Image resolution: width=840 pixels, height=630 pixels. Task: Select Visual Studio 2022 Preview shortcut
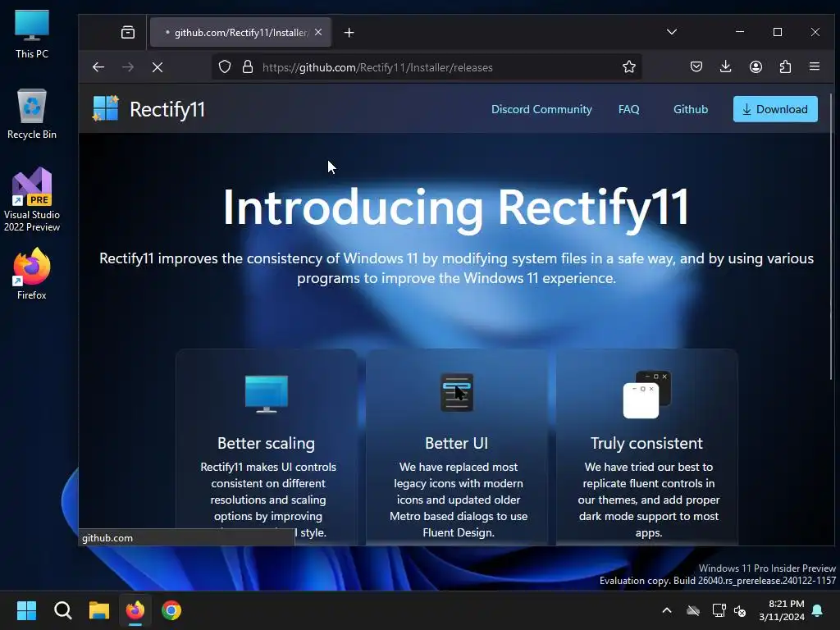[32, 199]
